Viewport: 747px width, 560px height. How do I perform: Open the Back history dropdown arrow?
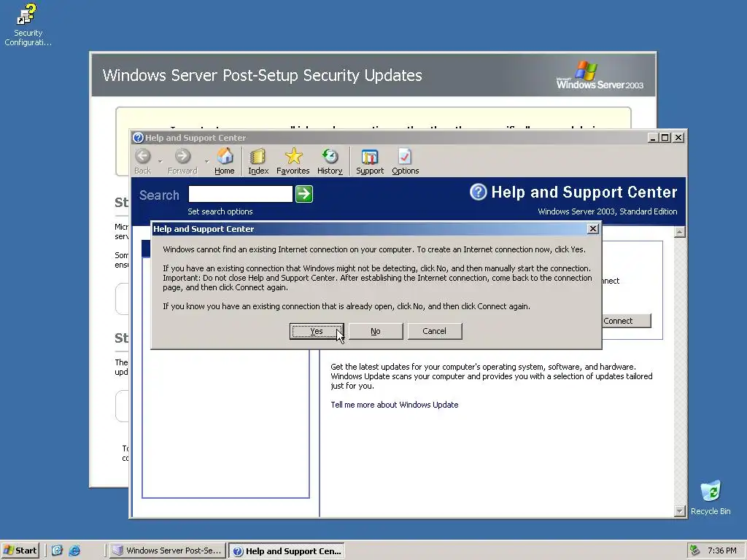pos(160,161)
